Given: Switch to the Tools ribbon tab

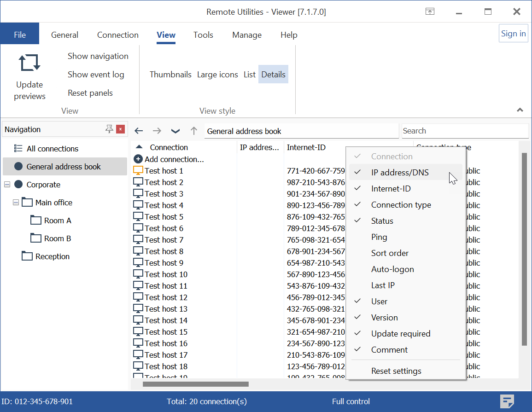Looking at the screenshot, I should tap(203, 35).
